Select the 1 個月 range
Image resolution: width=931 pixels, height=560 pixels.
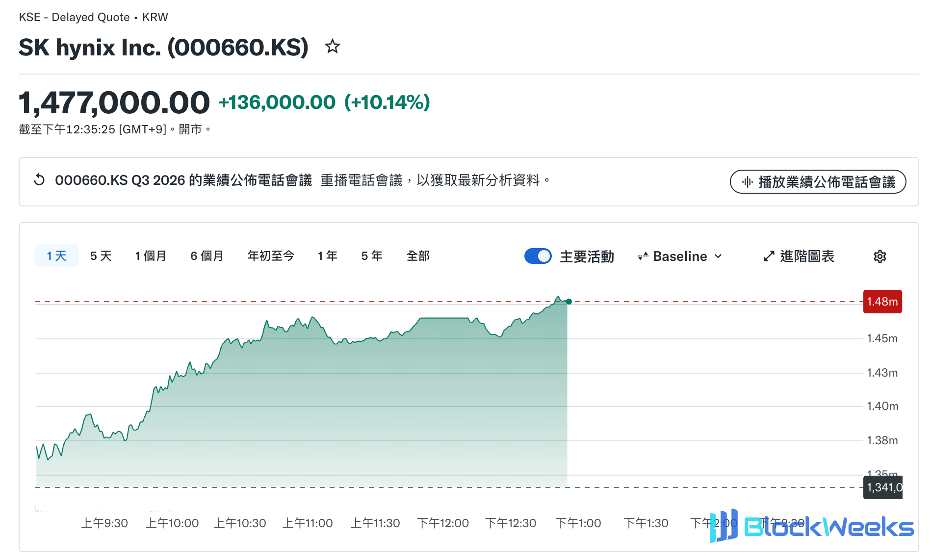pos(151,256)
